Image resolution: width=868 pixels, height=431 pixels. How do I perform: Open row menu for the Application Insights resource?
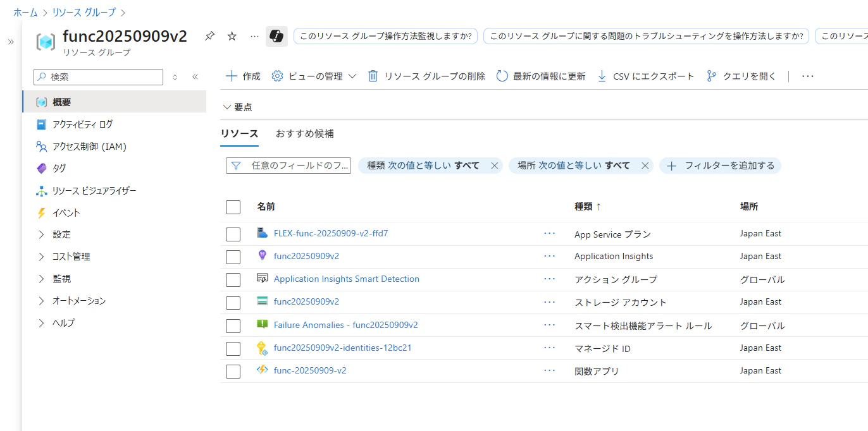click(549, 256)
